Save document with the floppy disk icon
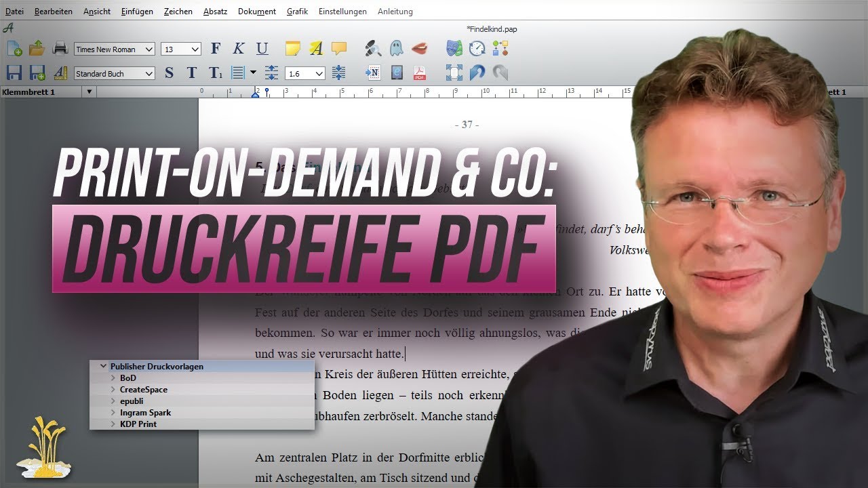The height and width of the screenshot is (488, 868). tap(14, 73)
